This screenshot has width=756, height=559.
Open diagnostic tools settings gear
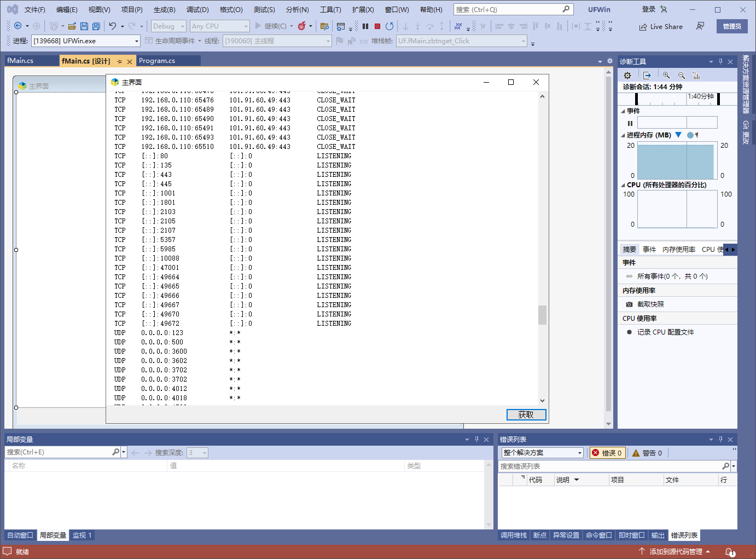tap(627, 76)
